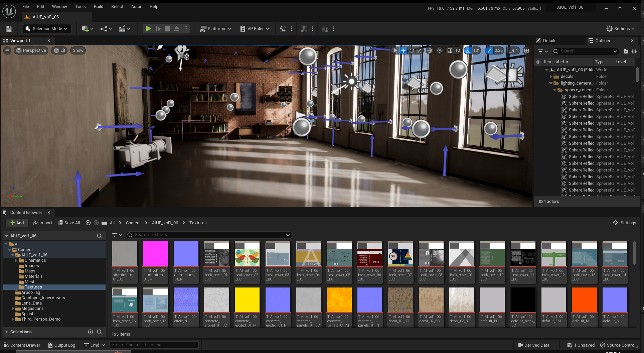Click the Content Drawer button in status bar
The width and height of the screenshot is (644, 353).
pos(22,345)
